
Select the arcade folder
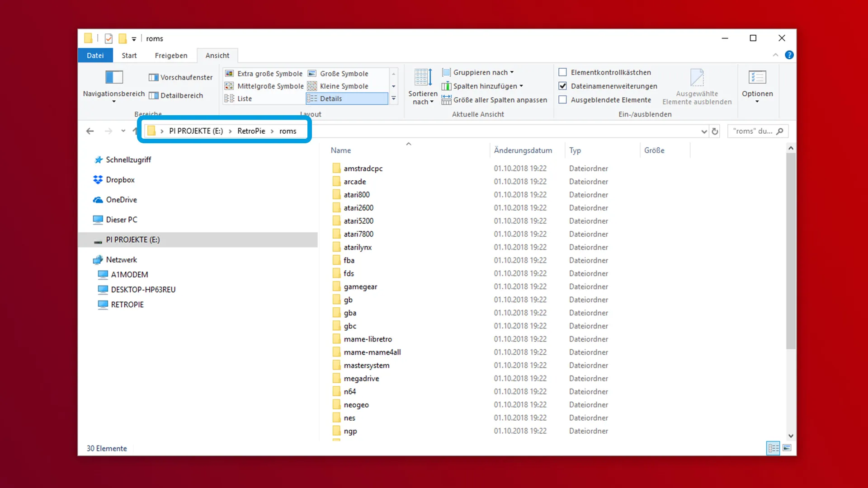pos(354,182)
